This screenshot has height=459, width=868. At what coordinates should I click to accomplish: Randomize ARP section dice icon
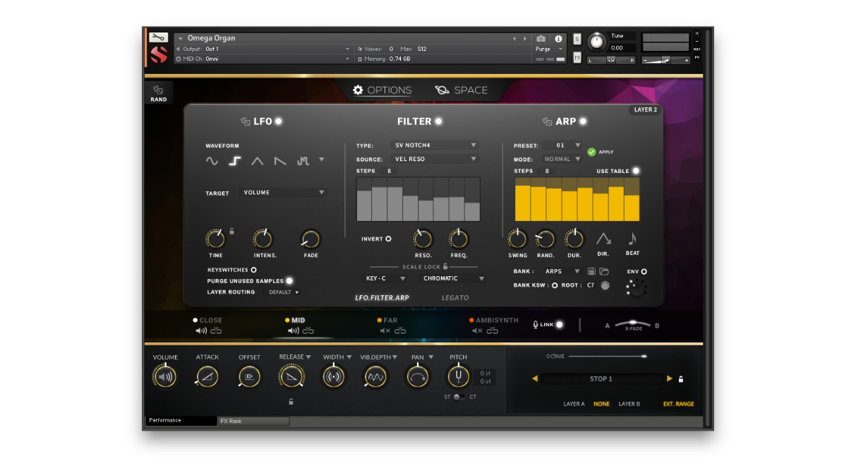(547, 121)
